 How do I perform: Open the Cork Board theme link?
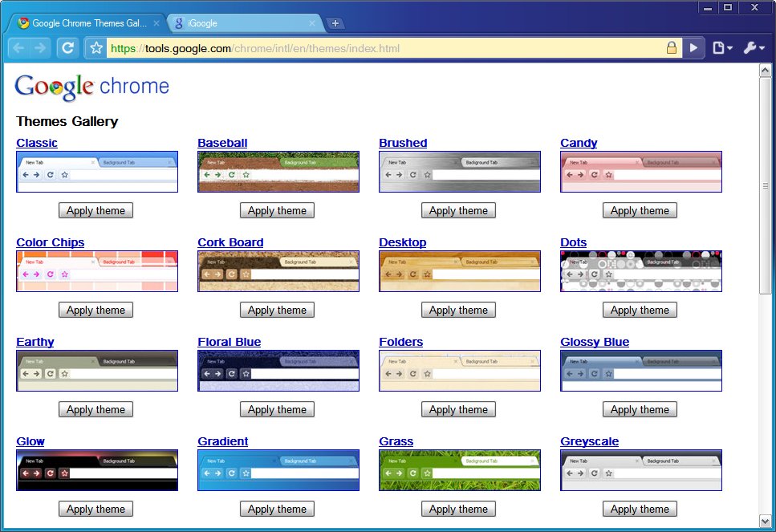coord(230,242)
